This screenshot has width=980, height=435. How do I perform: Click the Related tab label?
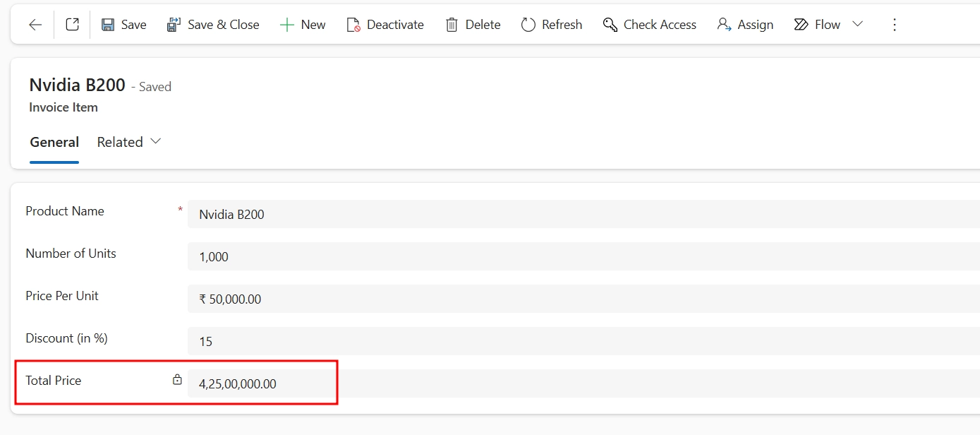(119, 142)
